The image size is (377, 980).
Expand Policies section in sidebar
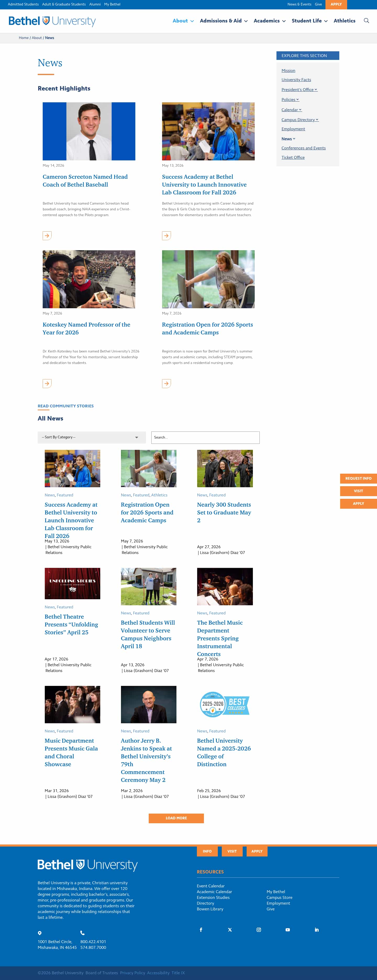tap(290, 99)
